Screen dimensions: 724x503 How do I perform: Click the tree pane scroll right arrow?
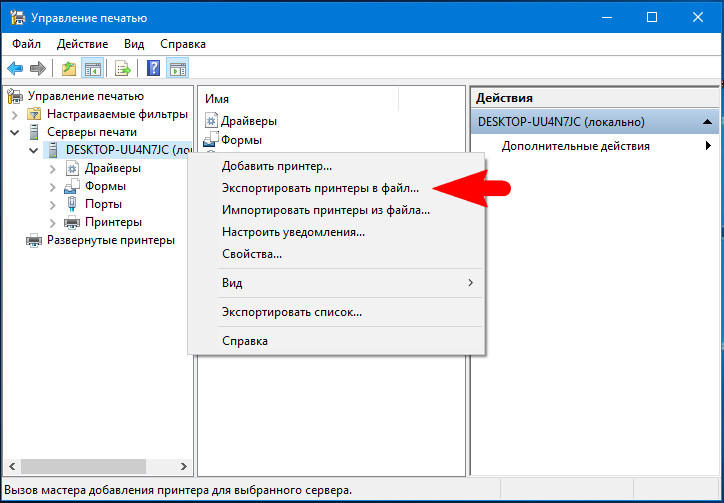tap(184, 466)
